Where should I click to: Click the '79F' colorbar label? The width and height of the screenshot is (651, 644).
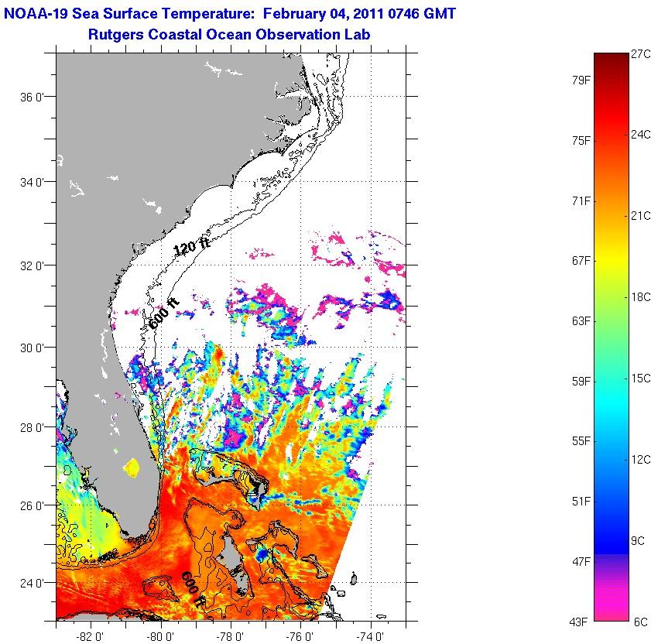pos(581,80)
